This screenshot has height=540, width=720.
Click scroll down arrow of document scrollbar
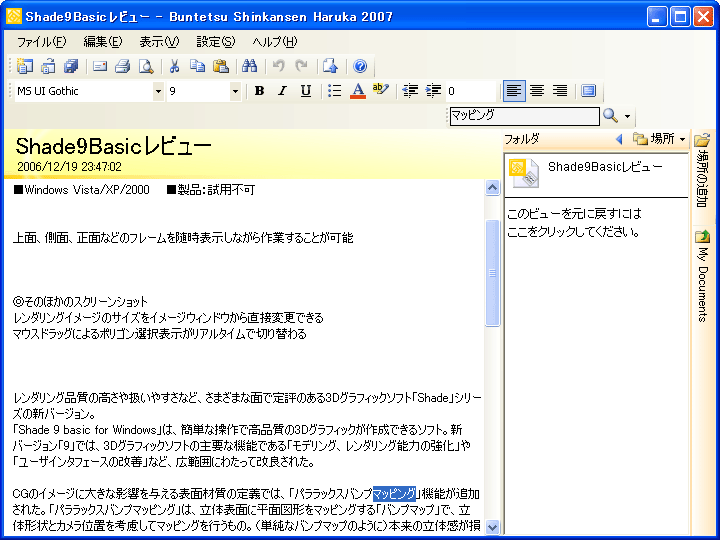492,527
